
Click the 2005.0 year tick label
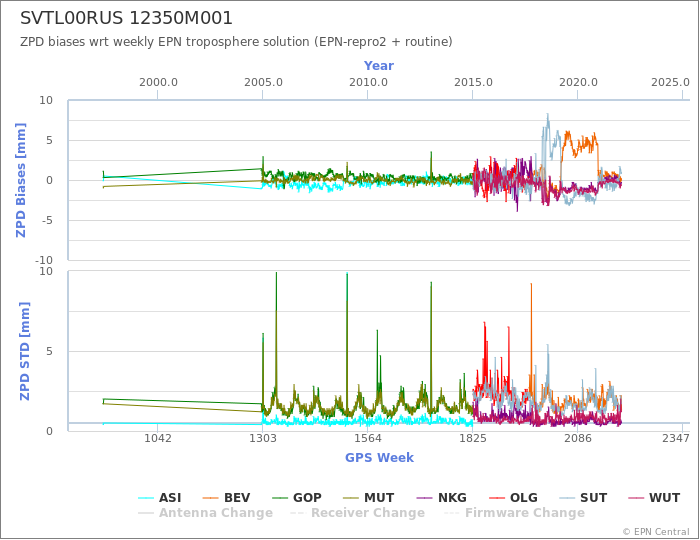tap(263, 83)
